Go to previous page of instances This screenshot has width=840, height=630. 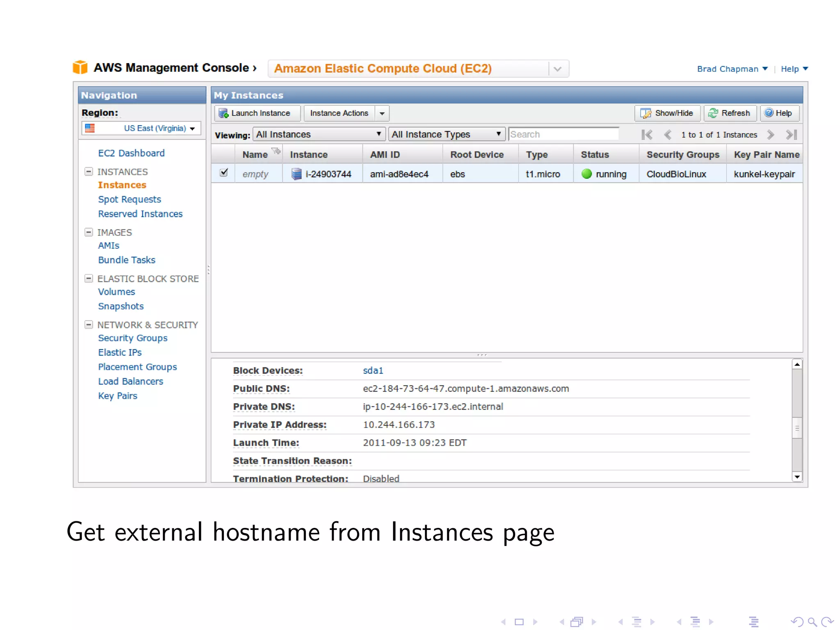(668, 135)
